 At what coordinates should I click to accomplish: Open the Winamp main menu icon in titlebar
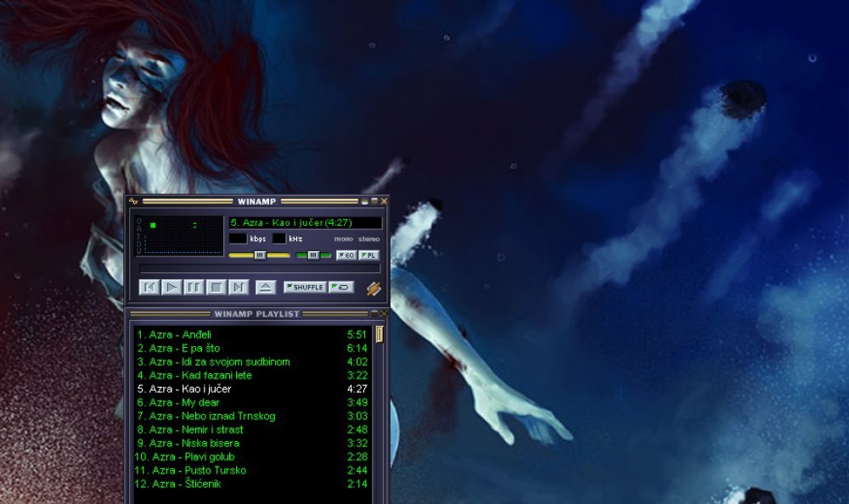(x=133, y=201)
